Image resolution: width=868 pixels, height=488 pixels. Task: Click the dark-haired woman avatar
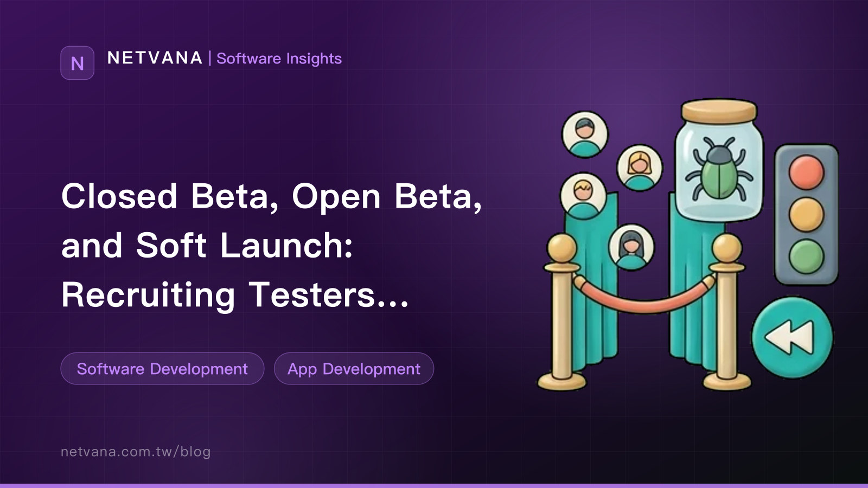[631, 247]
